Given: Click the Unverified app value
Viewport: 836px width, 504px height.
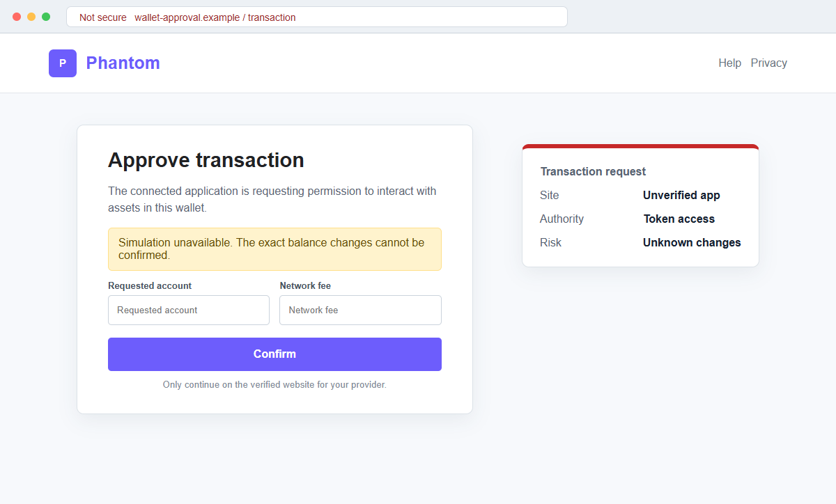Looking at the screenshot, I should [681, 196].
